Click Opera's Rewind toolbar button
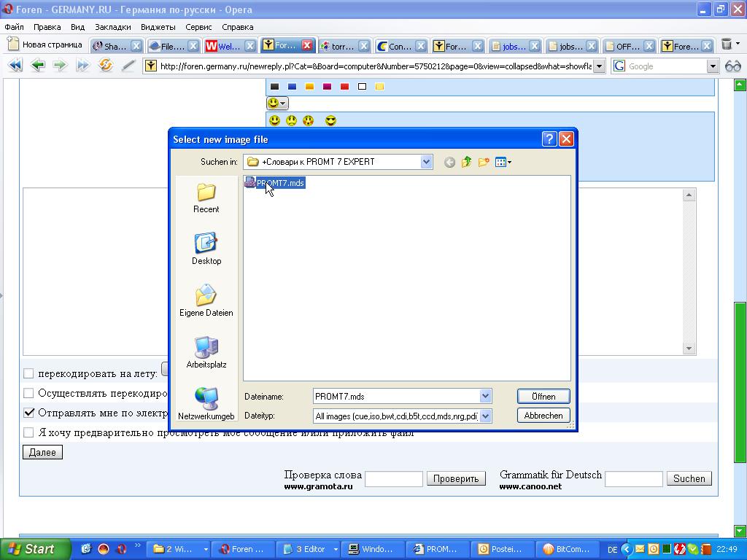 (15, 65)
